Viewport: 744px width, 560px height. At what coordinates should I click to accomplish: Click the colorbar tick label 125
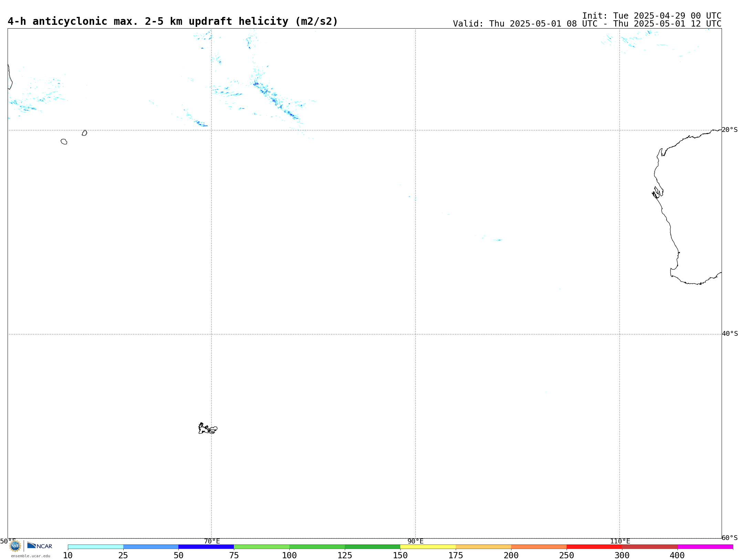point(345,555)
